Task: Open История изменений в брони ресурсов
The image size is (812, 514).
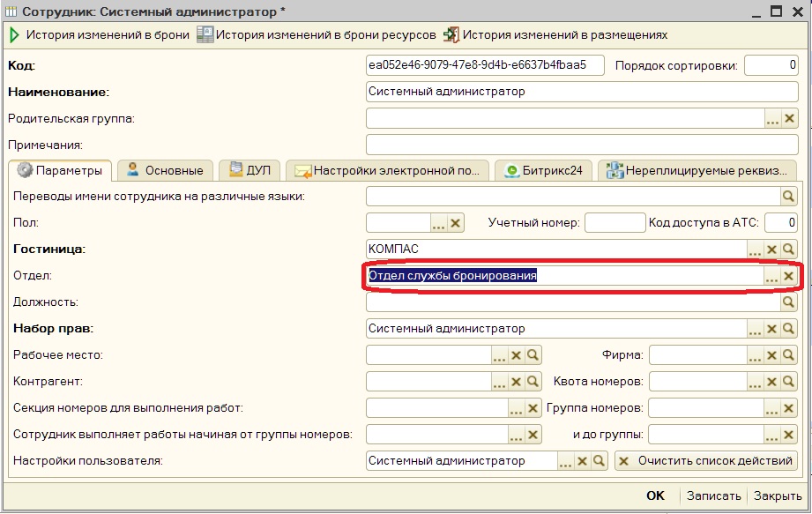Action: [317, 35]
